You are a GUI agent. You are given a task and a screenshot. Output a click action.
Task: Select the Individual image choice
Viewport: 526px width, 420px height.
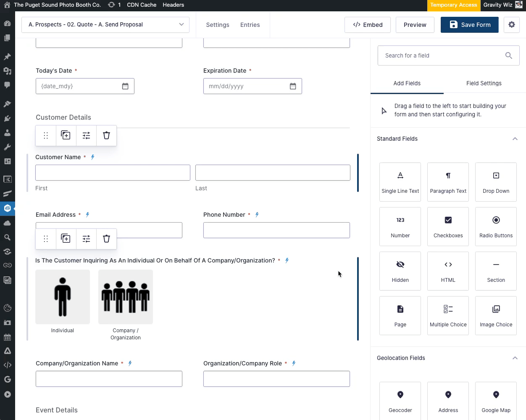tap(63, 297)
